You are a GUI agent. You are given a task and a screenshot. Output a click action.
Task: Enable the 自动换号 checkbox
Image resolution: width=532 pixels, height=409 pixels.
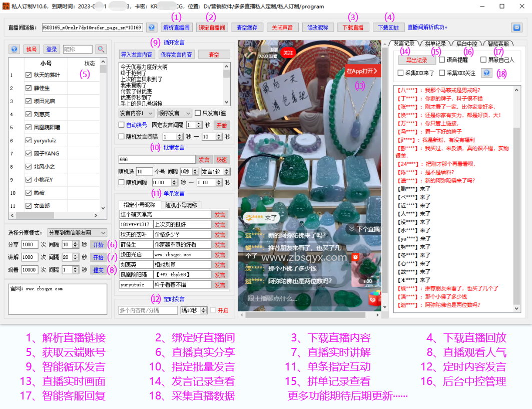121,125
